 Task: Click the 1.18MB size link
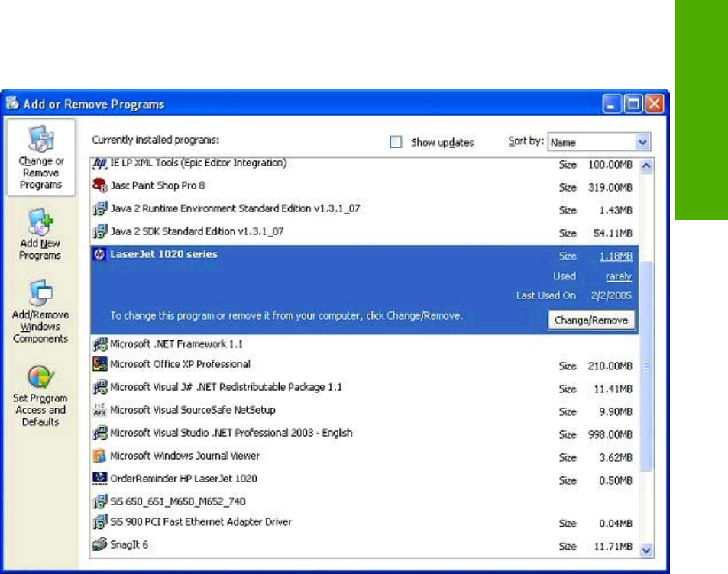(616, 256)
